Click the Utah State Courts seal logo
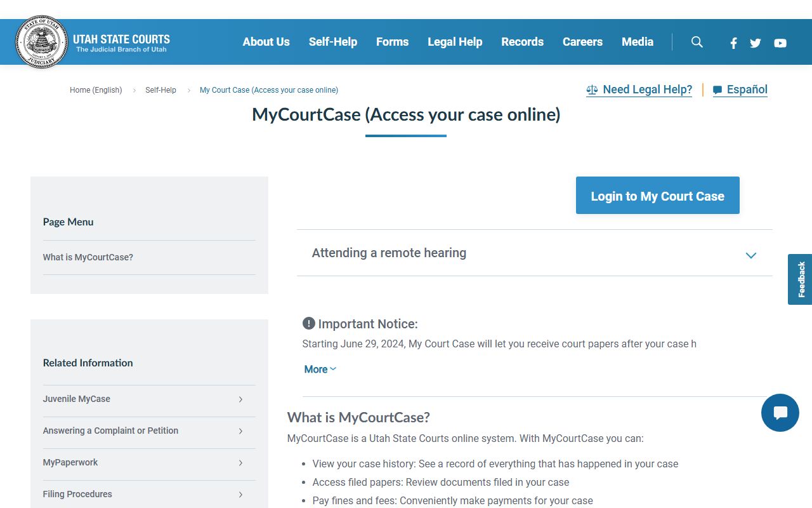 pyautogui.click(x=42, y=42)
